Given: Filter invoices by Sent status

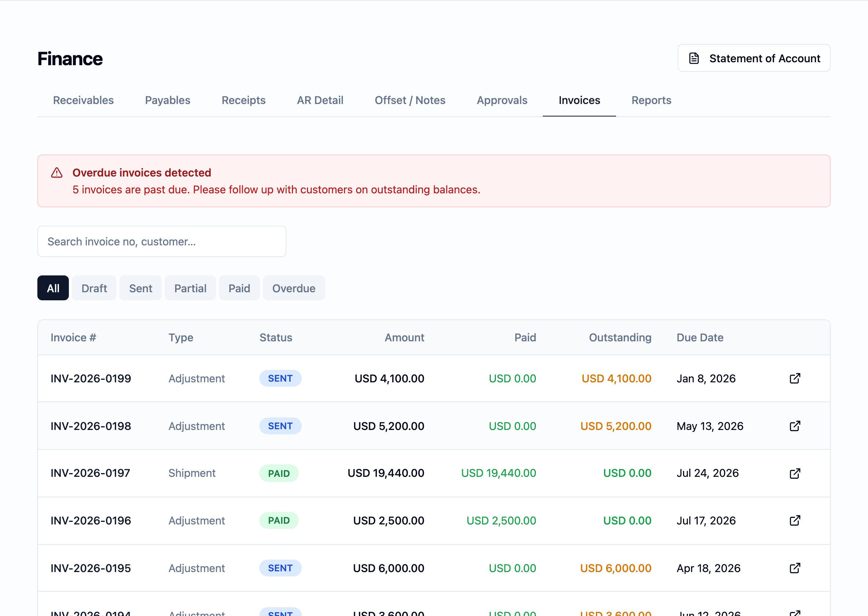Looking at the screenshot, I should tap(141, 288).
